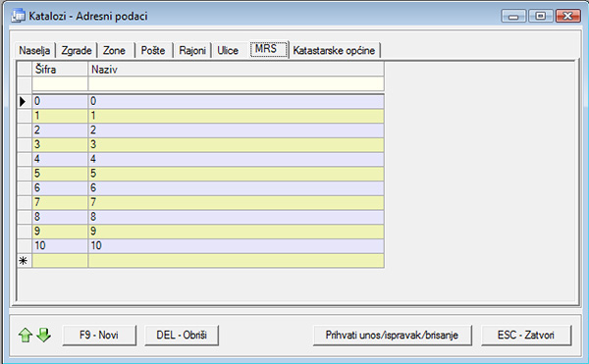Select Šifra cell with value 10
The width and height of the screenshot is (589, 364).
[60, 246]
